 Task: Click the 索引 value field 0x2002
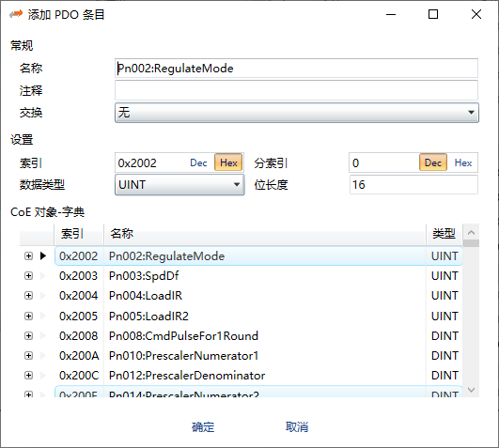pyautogui.click(x=151, y=162)
